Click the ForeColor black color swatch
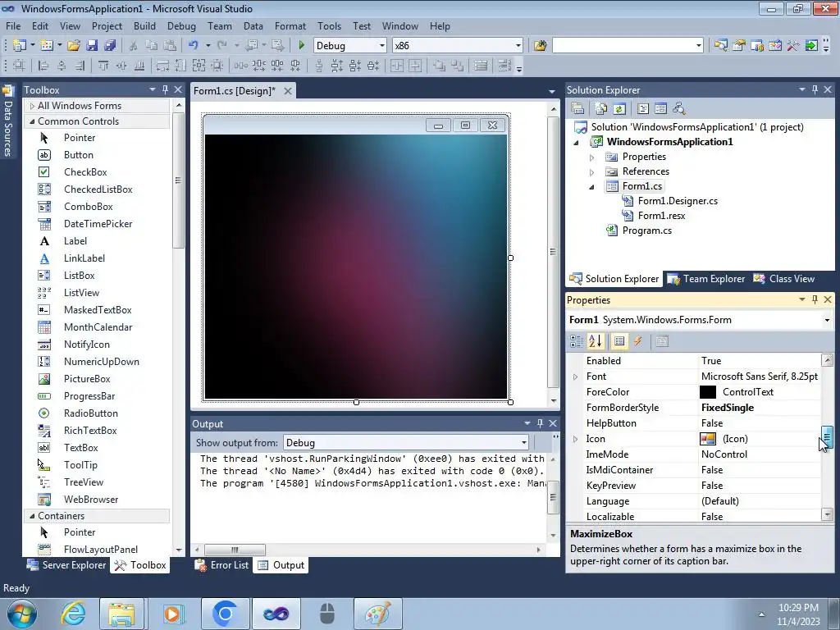 [x=708, y=392]
